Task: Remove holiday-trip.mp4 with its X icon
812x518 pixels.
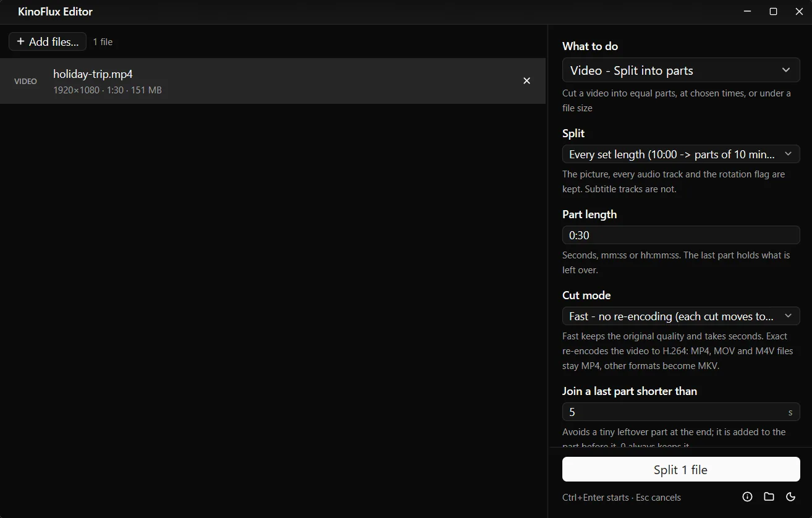Action: tap(527, 81)
